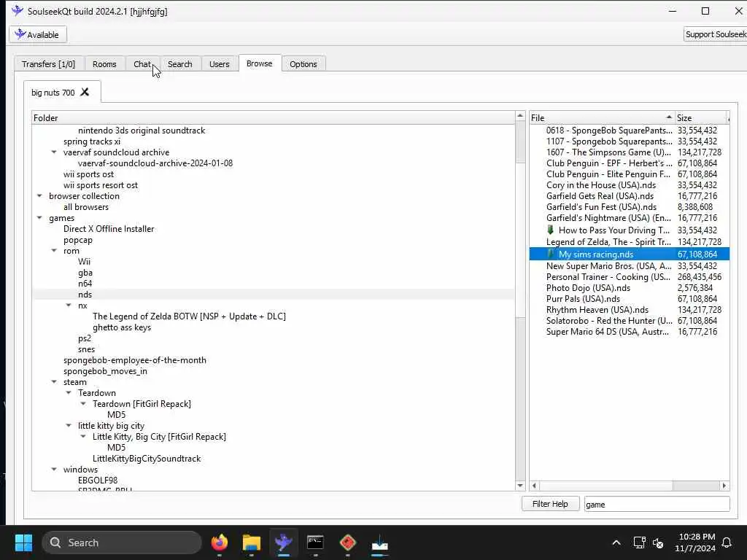The height and width of the screenshot is (560, 747).
Task: Collapse the little kitty big city folder
Action: click(69, 426)
